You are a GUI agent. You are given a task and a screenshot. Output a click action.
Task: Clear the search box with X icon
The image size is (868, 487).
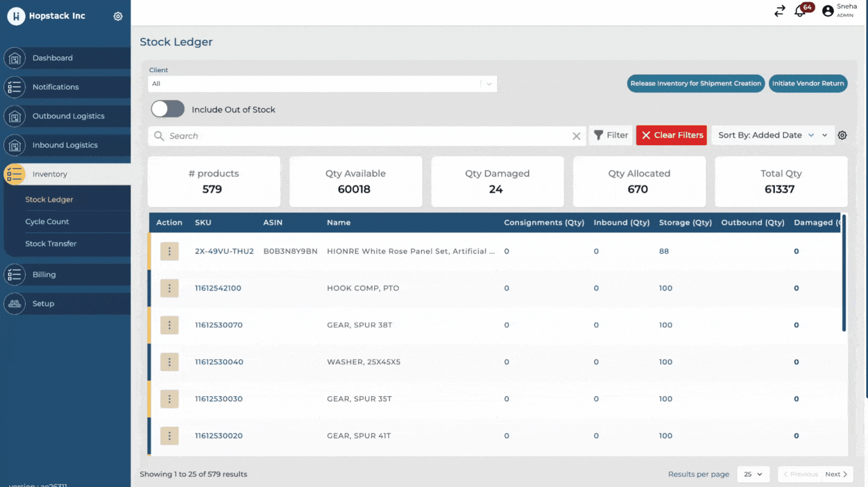[x=576, y=136]
